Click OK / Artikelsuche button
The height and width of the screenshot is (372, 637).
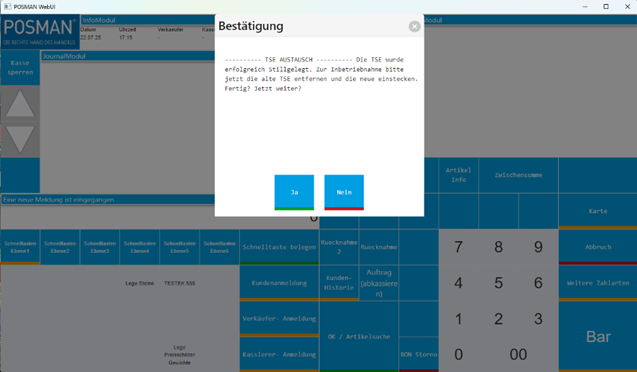click(359, 337)
